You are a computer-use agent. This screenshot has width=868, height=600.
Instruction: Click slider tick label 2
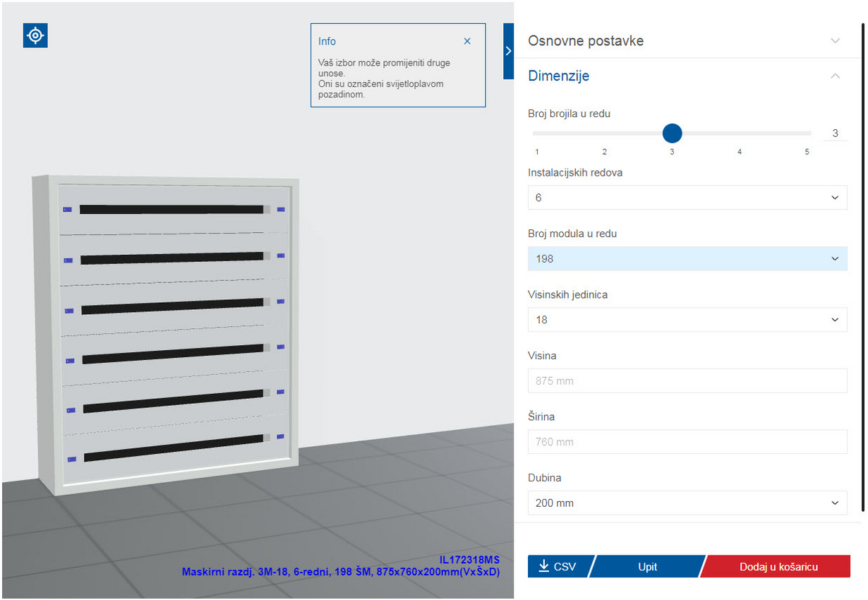[x=605, y=152]
